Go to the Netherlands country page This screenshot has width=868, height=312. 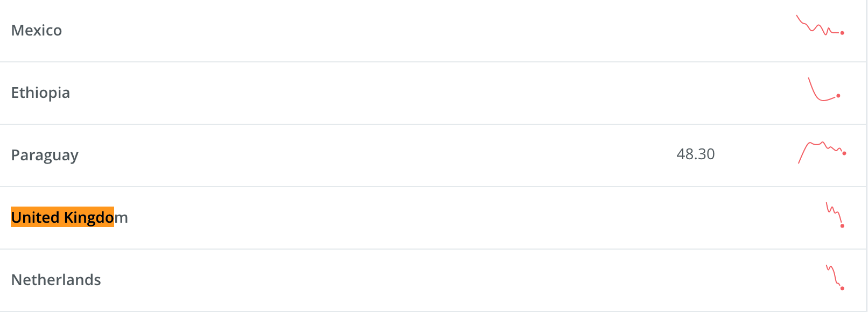56,280
